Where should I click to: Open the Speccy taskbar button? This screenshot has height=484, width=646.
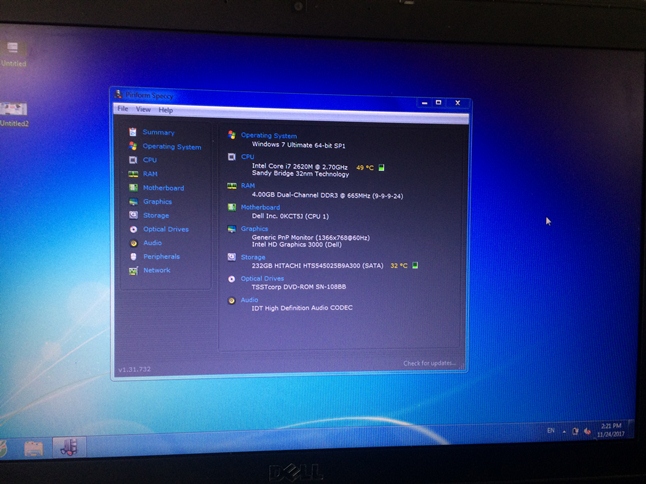tap(69, 447)
